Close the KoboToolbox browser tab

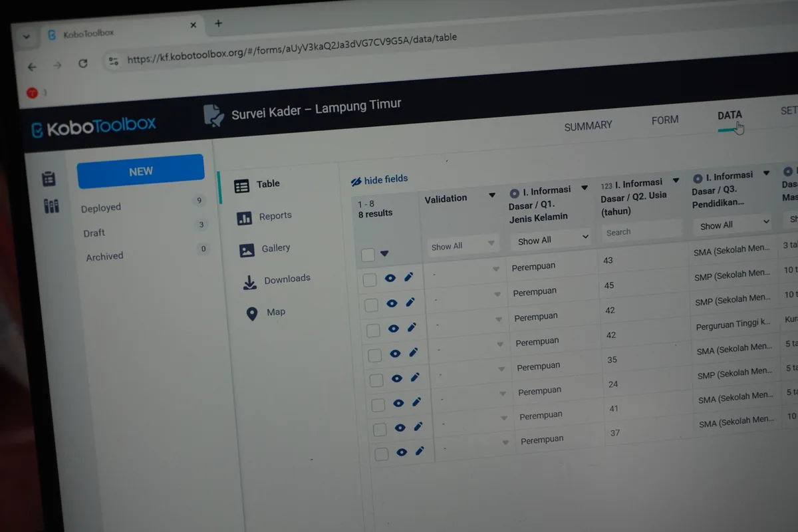[x=193, y=25]
